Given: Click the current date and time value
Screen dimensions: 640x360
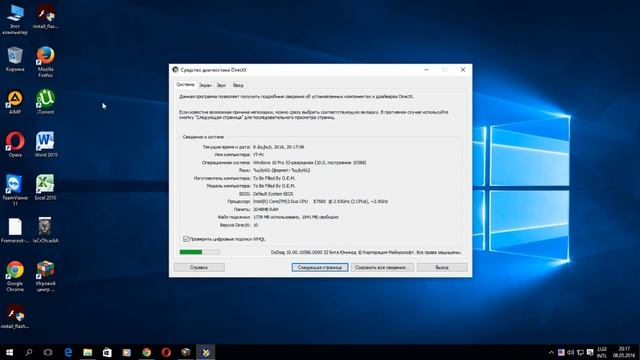Looking at the screenshot, I should coord(278,147).
